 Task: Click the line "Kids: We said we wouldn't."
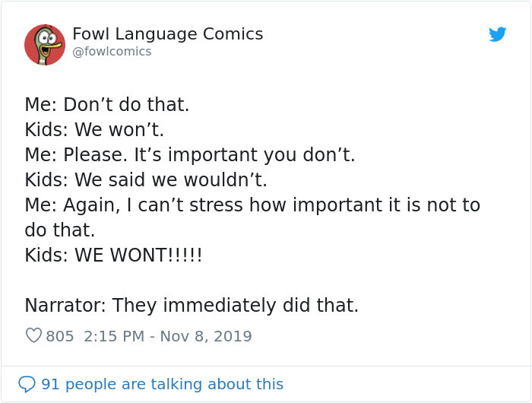pos(146,180)
